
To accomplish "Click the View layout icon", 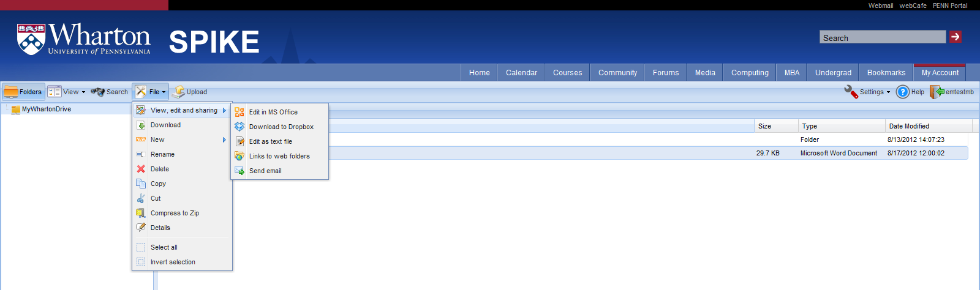I will tap(55, 92).
